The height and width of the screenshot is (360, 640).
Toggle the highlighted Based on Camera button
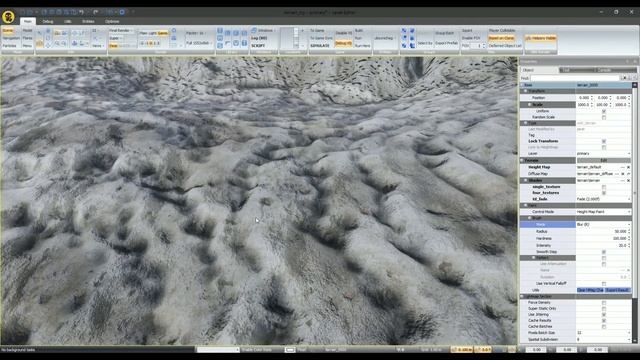[501, 38]
